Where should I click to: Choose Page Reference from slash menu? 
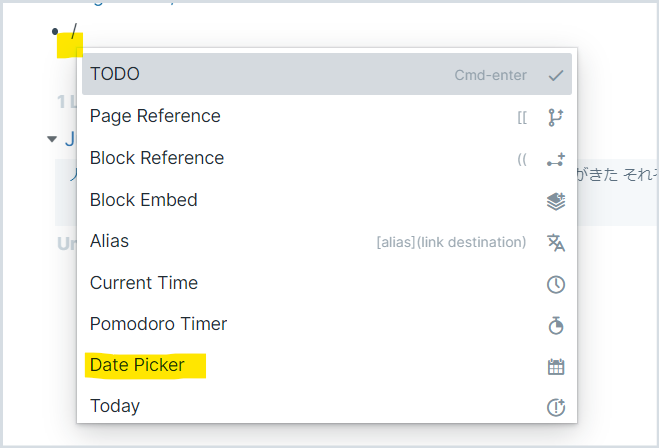pos(327,116)
